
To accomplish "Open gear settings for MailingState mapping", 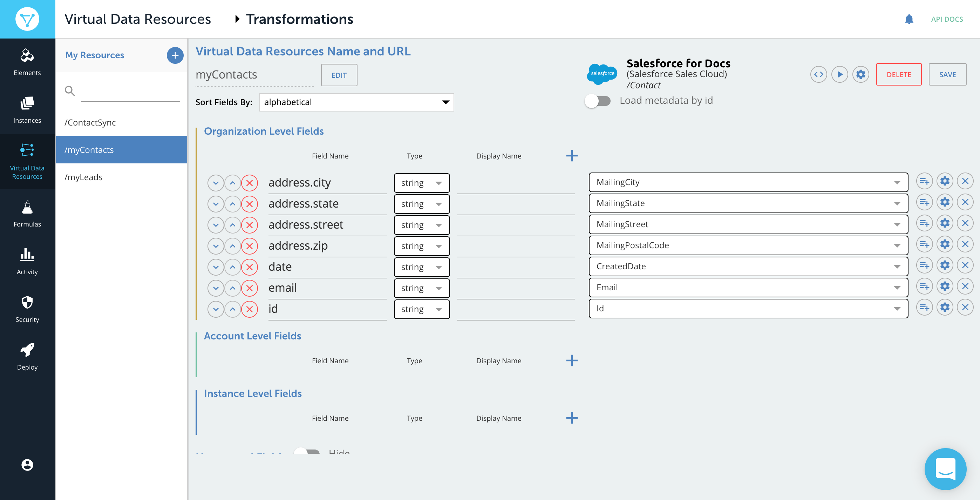I will point(945,202).
